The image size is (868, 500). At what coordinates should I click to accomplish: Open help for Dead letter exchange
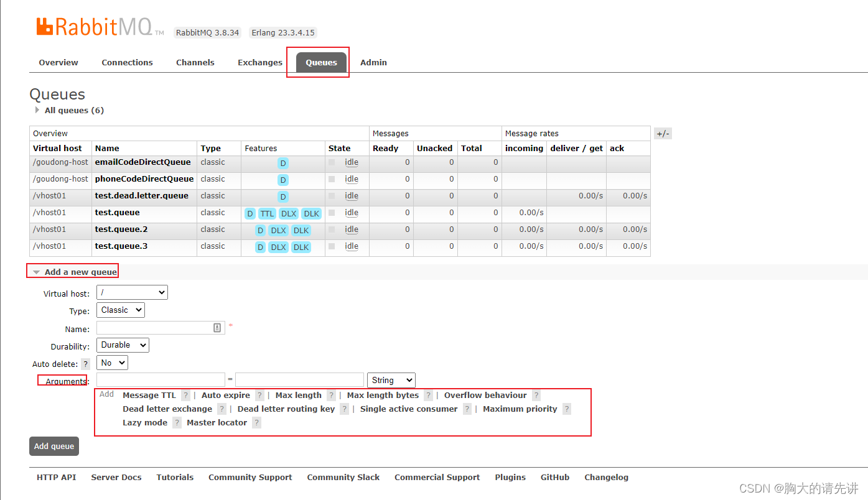click(x=222, y=409)
